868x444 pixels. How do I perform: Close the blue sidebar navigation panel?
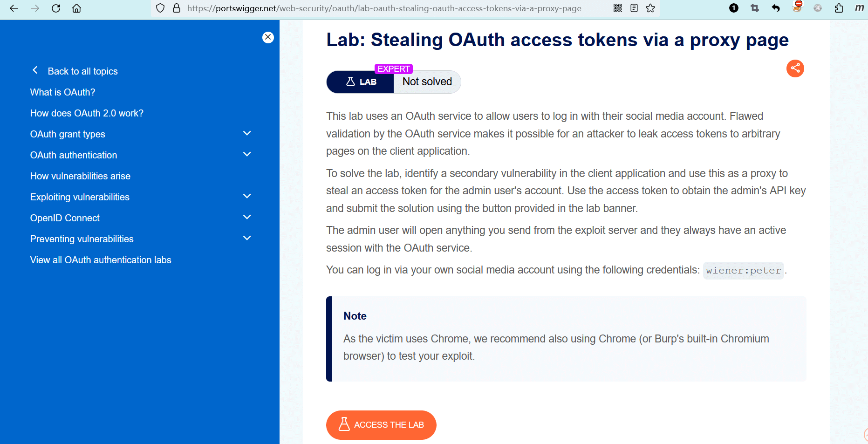268,37
